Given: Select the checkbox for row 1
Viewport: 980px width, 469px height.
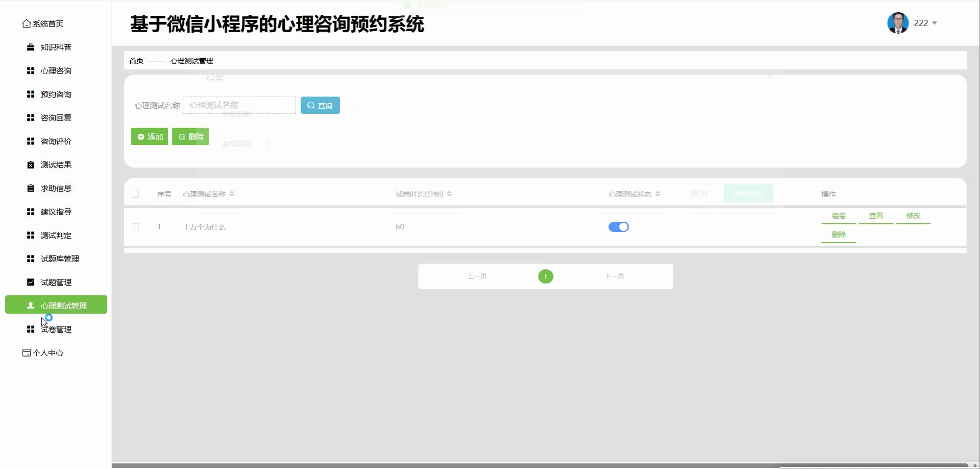Looking at the screenshot, I should (x=135, y=227).
